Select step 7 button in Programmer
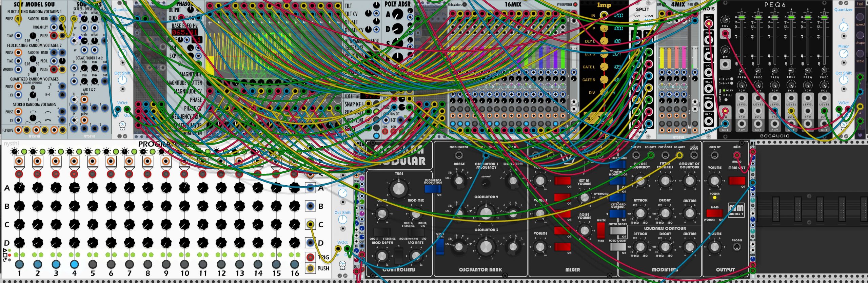 click(x=129, y=264)
